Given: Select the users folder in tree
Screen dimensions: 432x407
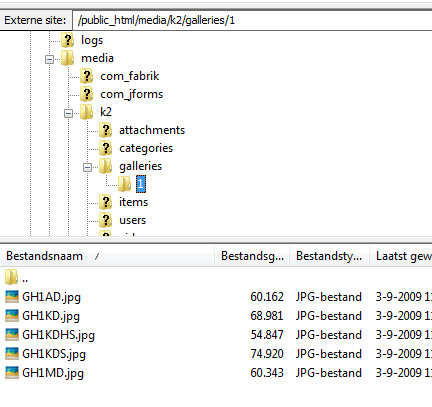Looking at the screenshot, I should (x=133, y=220).
